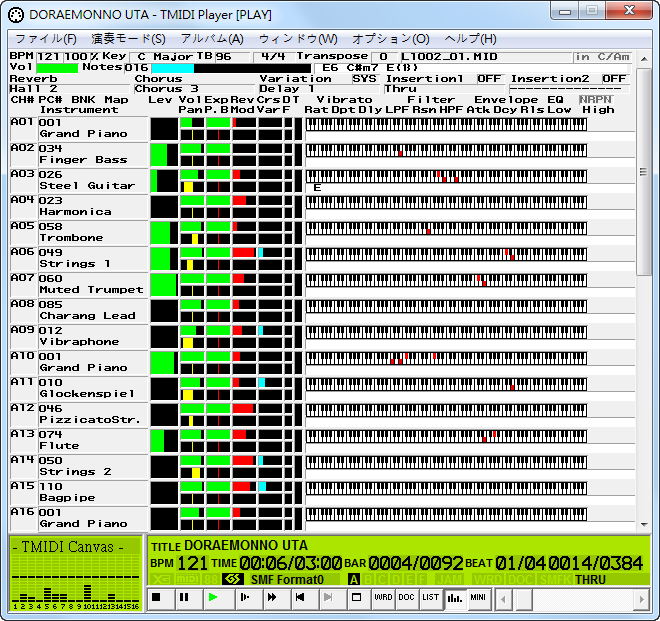
Task: Click the Hall 2 reverb type
Action: click(69, 89)
